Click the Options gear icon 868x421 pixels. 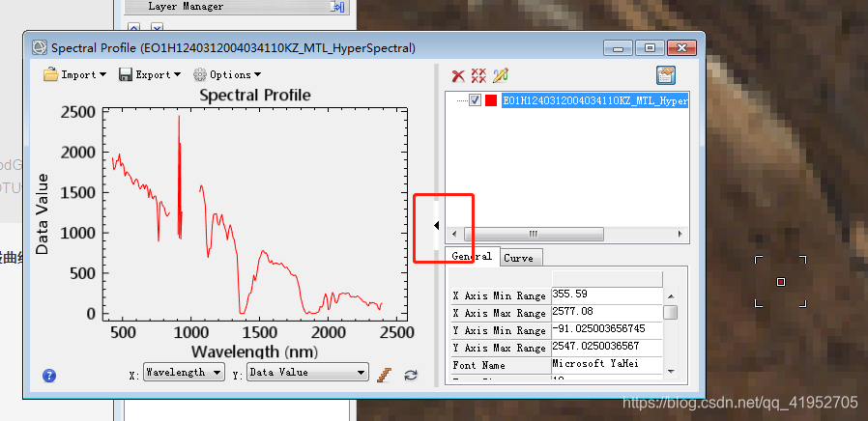tap(200, 74)
